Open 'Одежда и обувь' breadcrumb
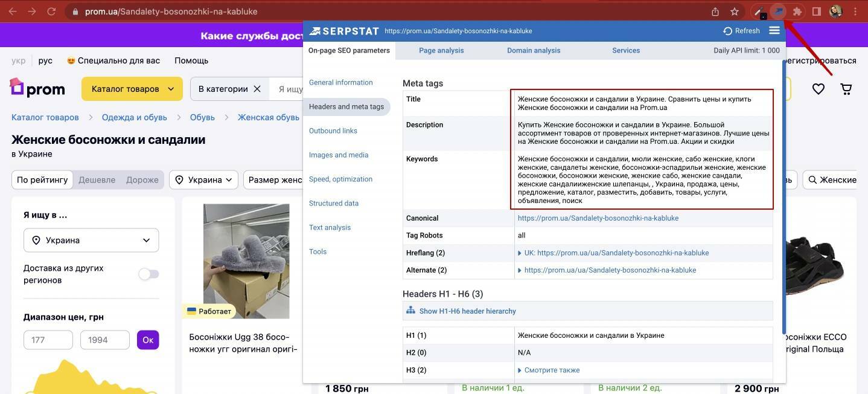Viewport: 868px width, 394px height. coord(134,117)
